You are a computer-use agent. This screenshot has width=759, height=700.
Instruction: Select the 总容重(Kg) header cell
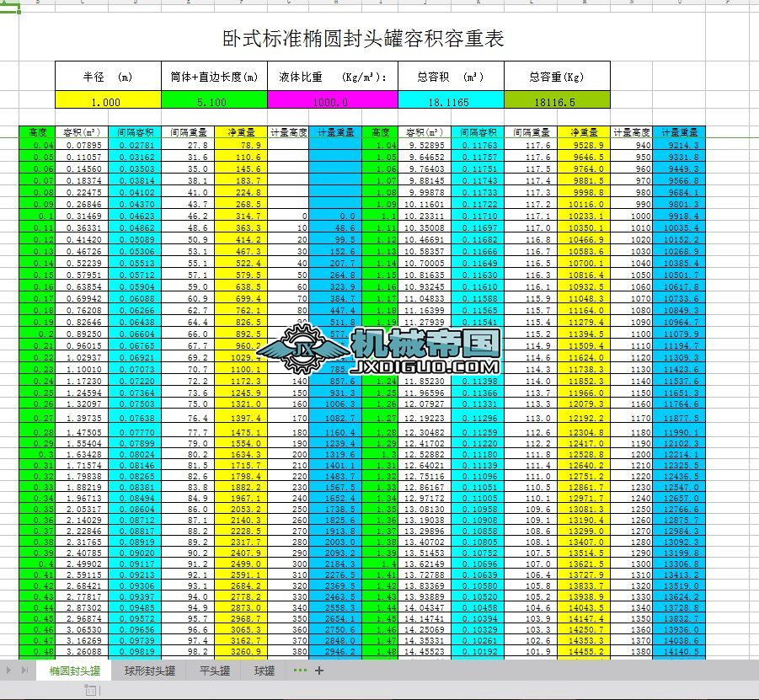557,76
